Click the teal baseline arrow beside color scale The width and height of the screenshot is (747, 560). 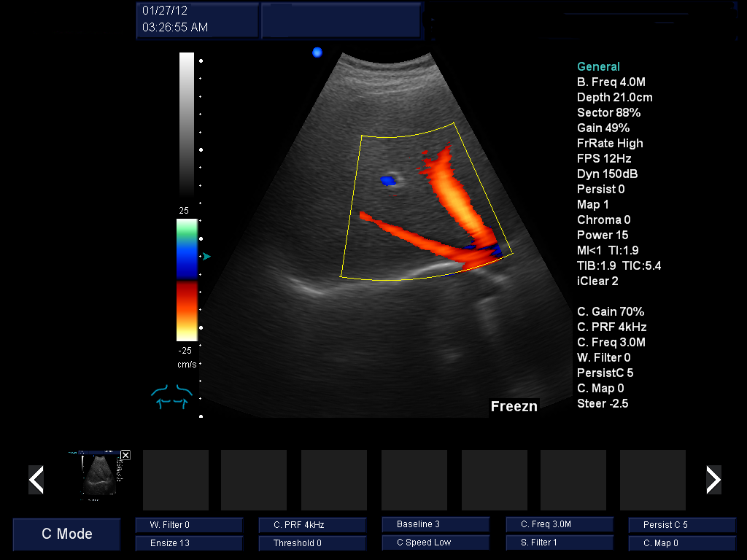click(x=206, y=256)
